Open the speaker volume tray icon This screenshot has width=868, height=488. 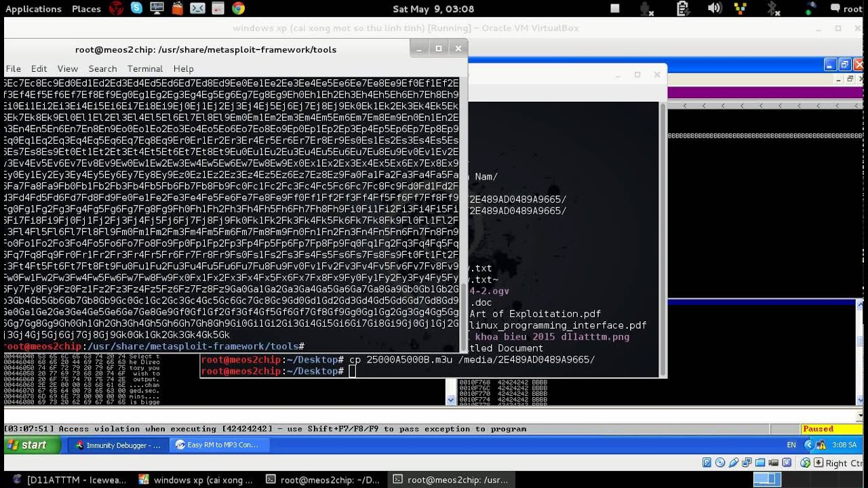coord(715,9)
